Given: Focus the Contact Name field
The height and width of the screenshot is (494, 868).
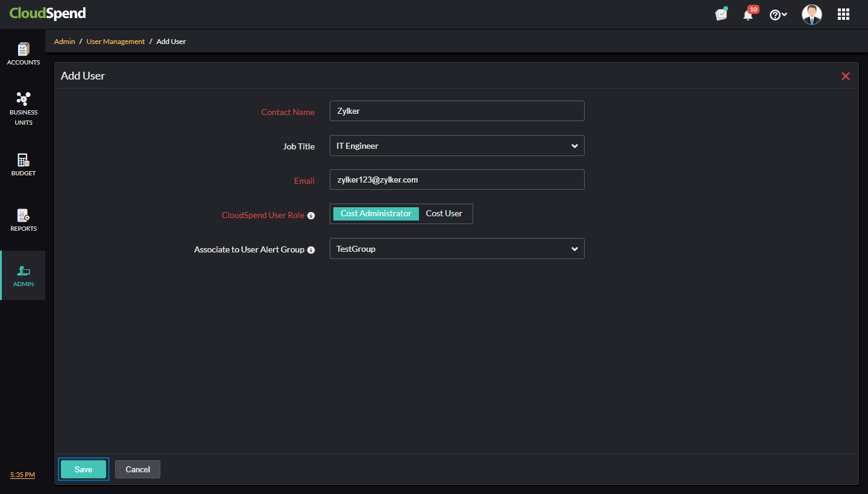Looking at the screenshot, I should tap(457, 111).
